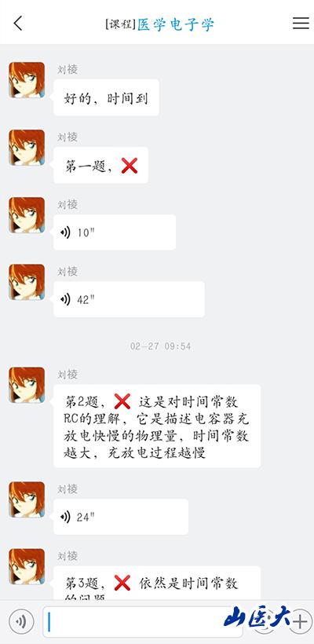
Task: Tap the avatar beside '好的，时间到' message
Action: [27, 80]
